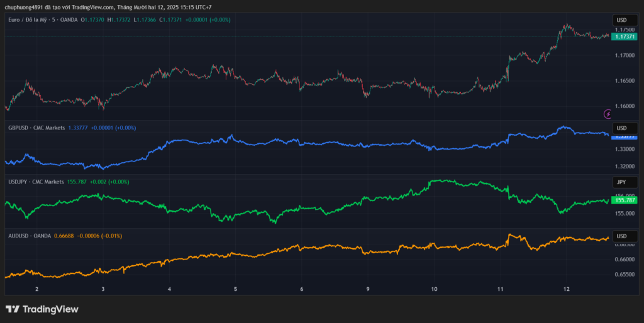Click the GBPUSD 1.33777 legend price value

pyautogui.click(x=77, y=128)
